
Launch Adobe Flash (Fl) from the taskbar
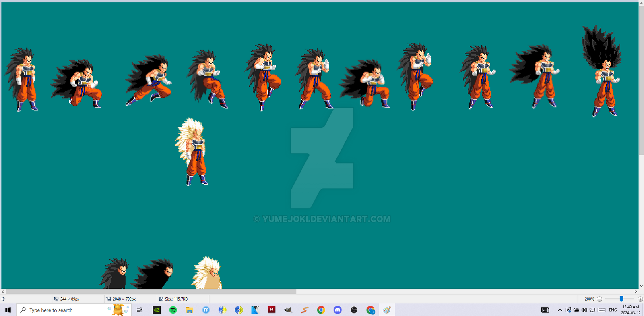[x=272, y=310]
